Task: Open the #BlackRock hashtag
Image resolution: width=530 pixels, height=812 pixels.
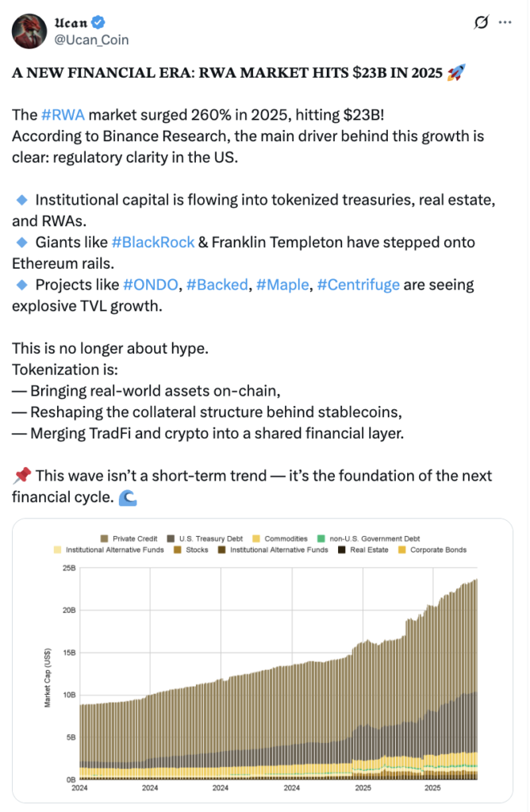Action: pyautogui.click(x=153, y=242)
